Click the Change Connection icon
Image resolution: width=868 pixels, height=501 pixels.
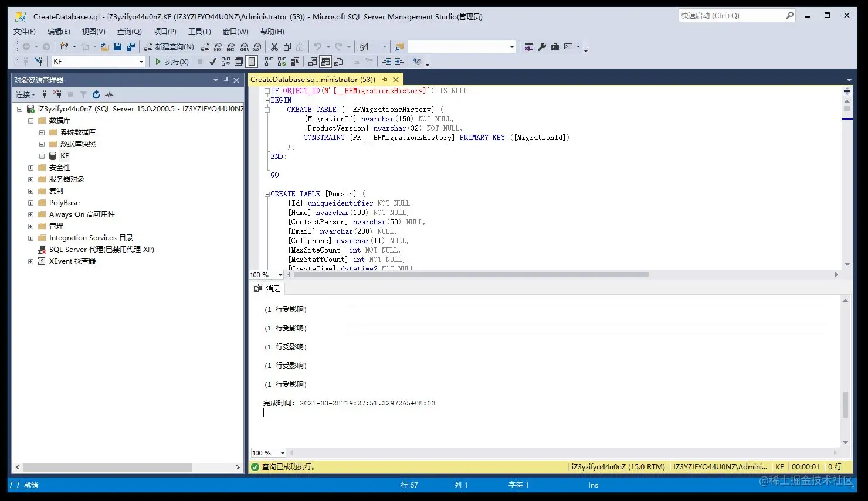click(x=39, y=62)
